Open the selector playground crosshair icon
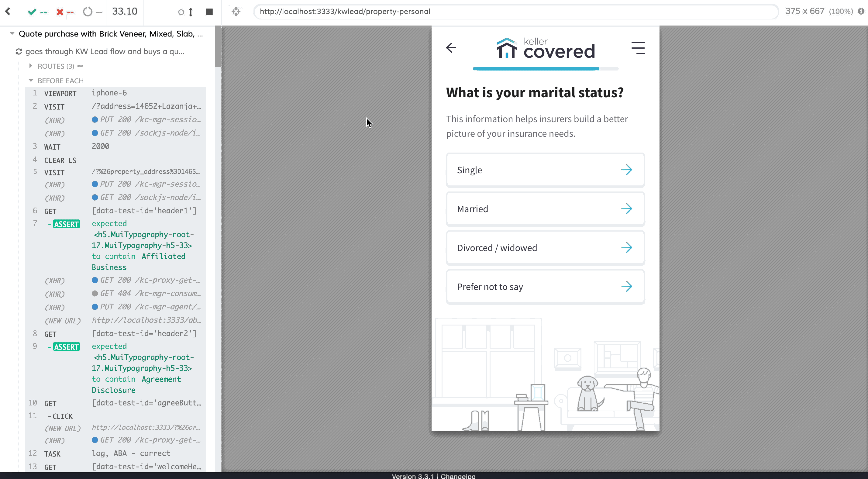The image size is (868, 479). click(x=236, y=12)
